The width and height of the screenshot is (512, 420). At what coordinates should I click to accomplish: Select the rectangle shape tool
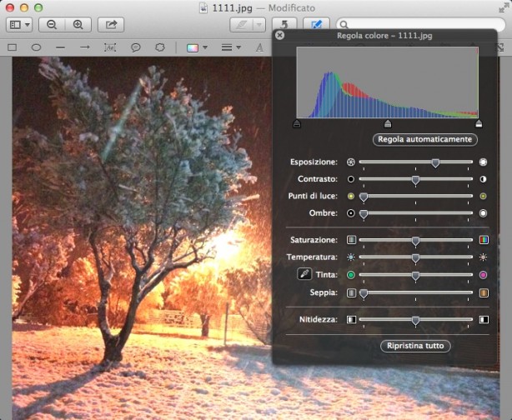click(x=13, y=47)
